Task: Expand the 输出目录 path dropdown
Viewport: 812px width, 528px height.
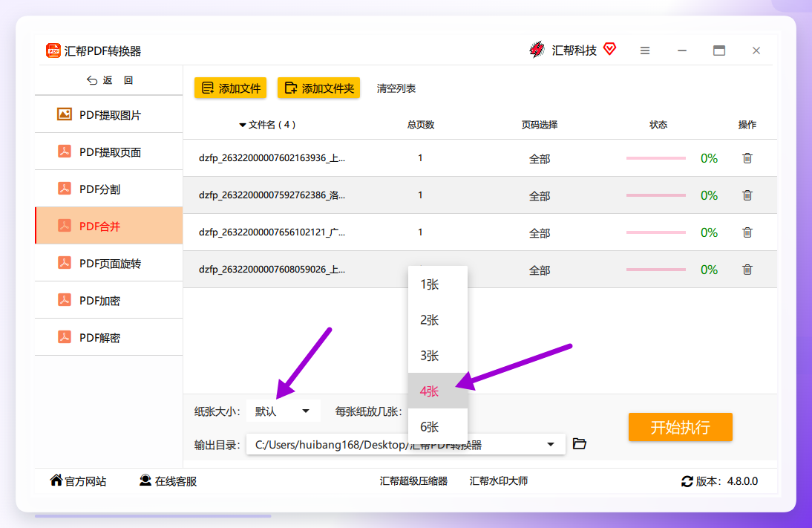Action: coord(551,444)
